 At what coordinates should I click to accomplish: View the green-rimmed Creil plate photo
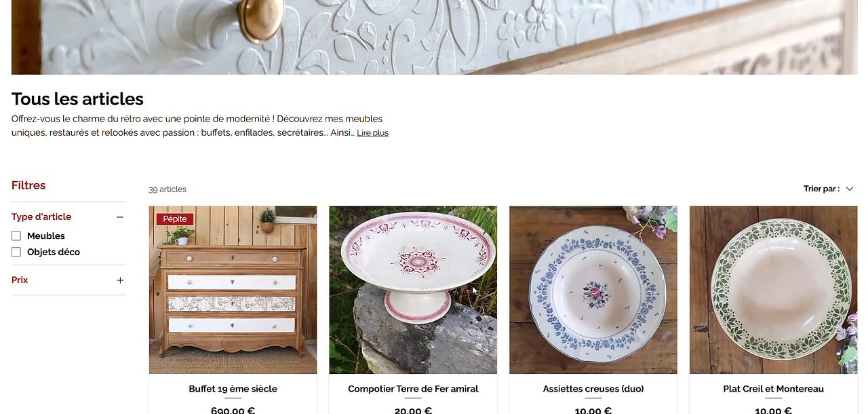coord(774,290)
